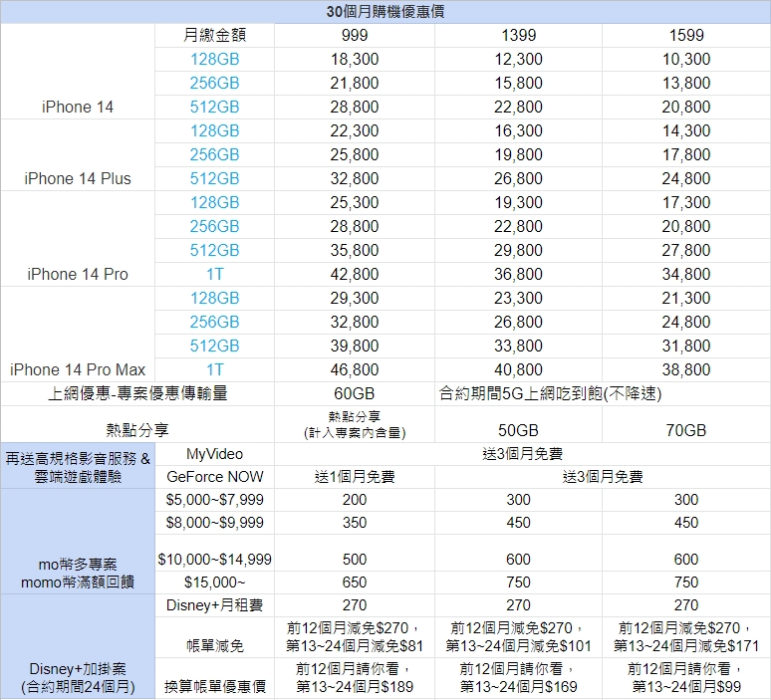Select the iPhone 14 Pro Max model cell

click(78, 335)
